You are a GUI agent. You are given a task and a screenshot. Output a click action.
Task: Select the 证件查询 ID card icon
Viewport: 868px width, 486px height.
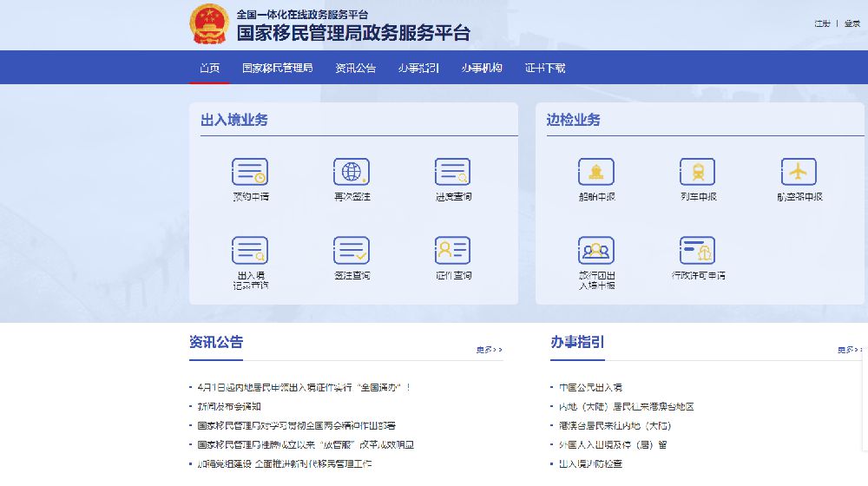tap(452, 251)
